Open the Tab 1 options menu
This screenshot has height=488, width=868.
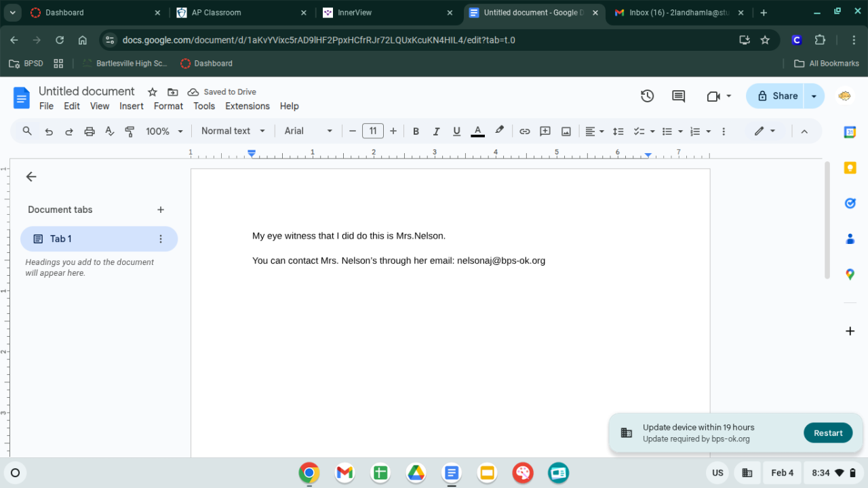click(161, 239)
